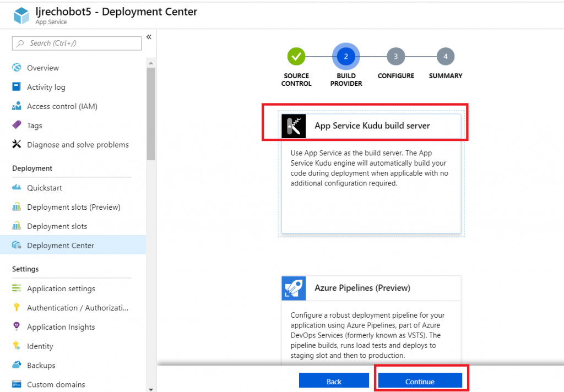Click the Deployment slots (Preview) icon
564x392 pixels.
pyautogui.click(x=17, y=207)
